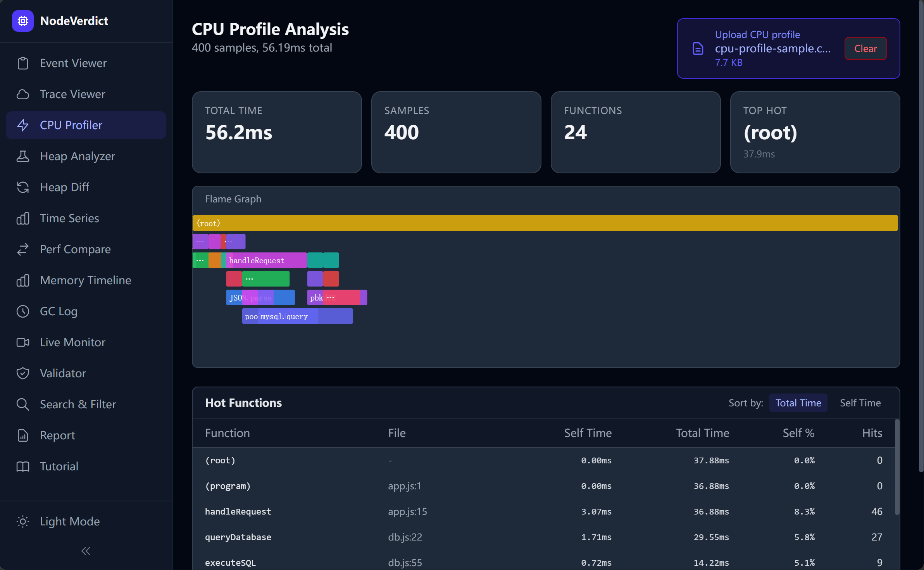
Task: Click the Search & Filter magnifier icon
Action: pos(23,404)
